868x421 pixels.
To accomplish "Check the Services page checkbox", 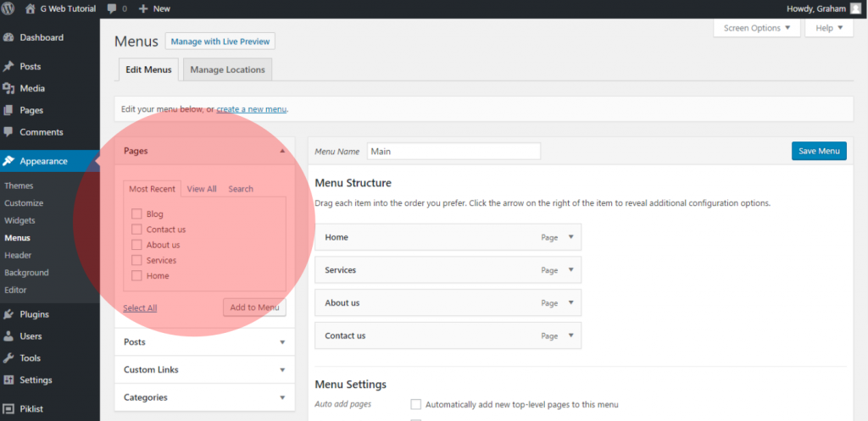I will pyautogui.click(x=136, y=261).
